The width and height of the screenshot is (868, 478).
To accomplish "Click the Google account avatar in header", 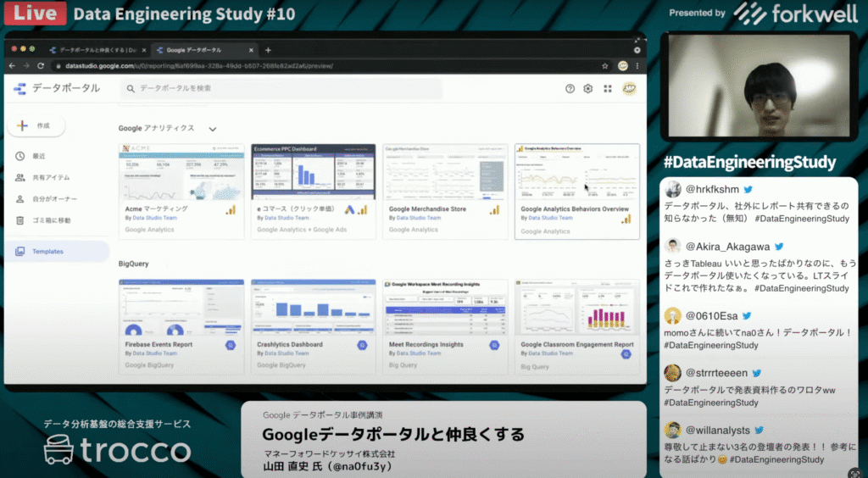I will (x=629, y=88).
